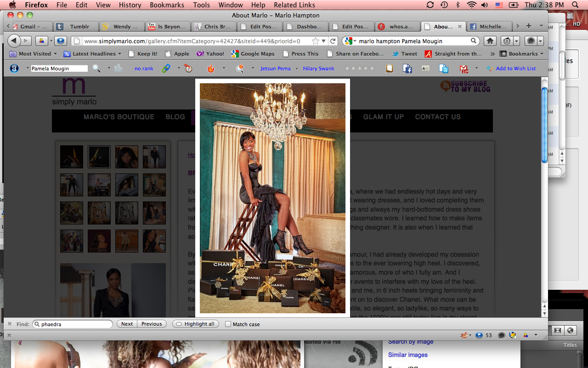Bookmark this page with the star icon
The height and width of the screenshot is (368, 588).
[x=315, y=41]
